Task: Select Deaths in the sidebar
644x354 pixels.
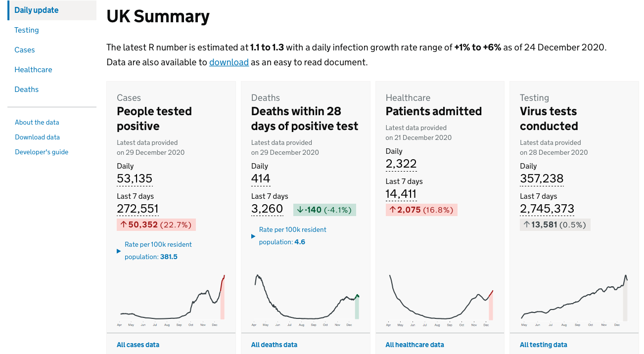Action: 27,89
